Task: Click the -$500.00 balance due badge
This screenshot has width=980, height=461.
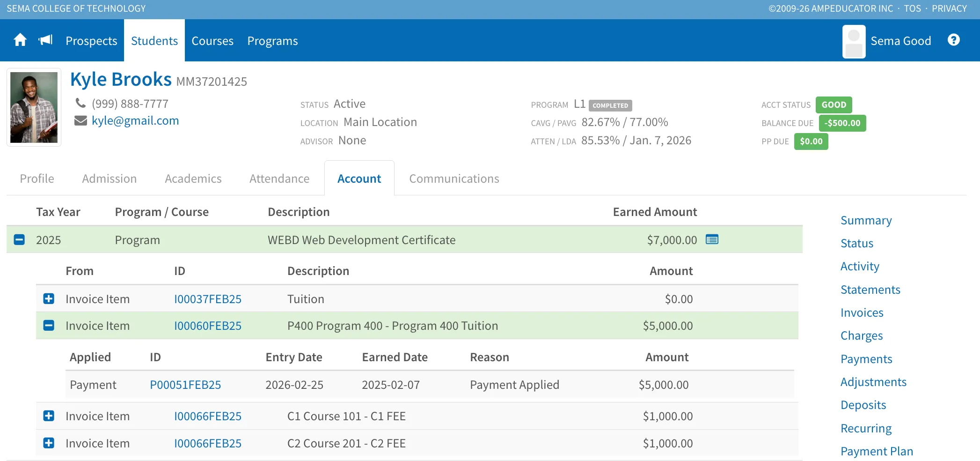Action: click(842, 123)
